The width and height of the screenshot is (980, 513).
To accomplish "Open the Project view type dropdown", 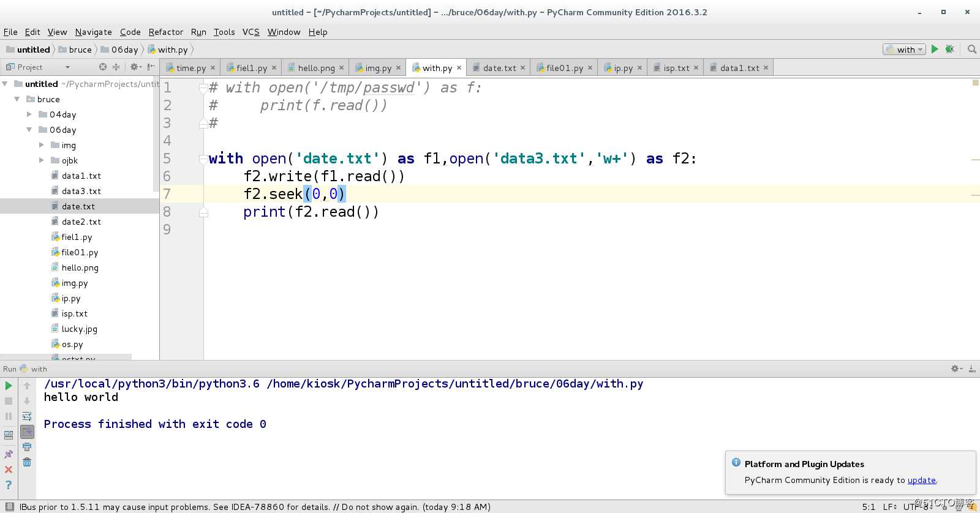I will [x=67, y=67].
